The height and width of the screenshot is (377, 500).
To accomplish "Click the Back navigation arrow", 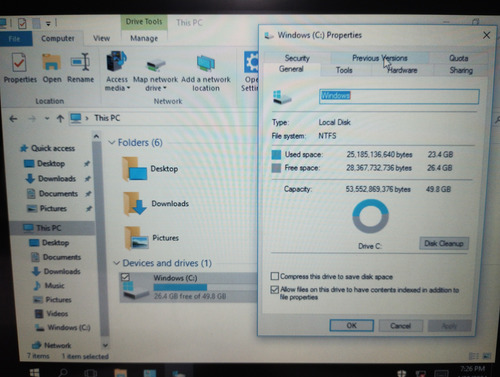I will (x=13, y=119).
